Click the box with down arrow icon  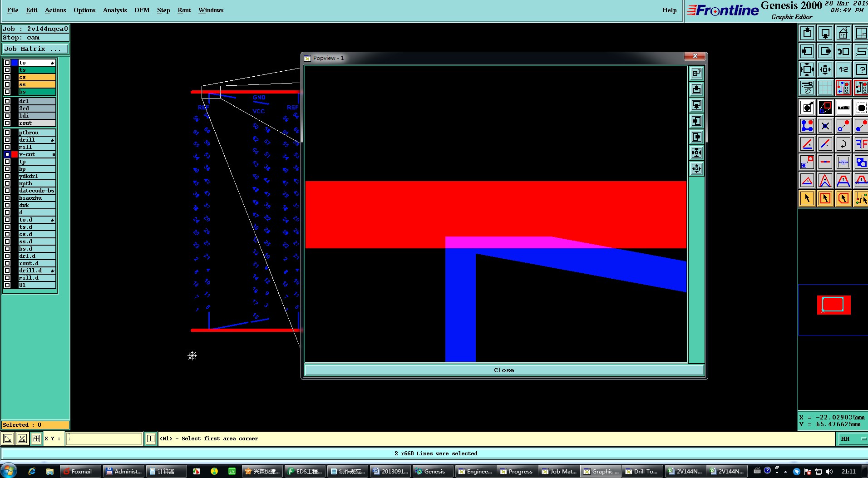click(x=825, y=33)
